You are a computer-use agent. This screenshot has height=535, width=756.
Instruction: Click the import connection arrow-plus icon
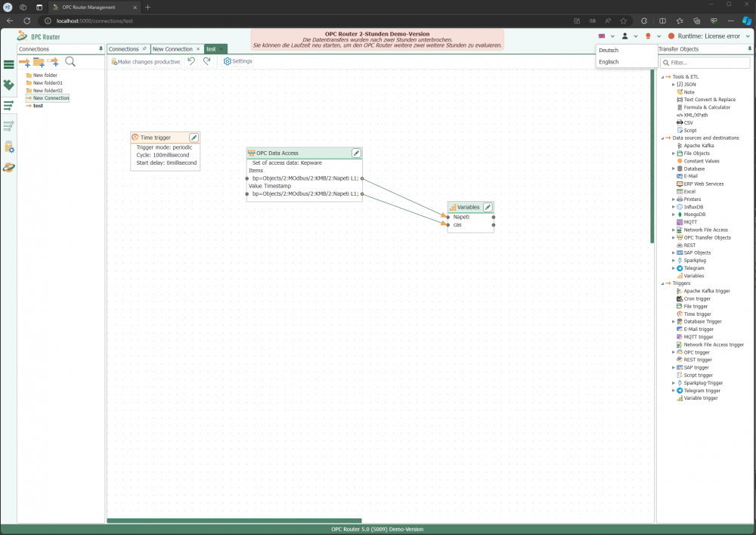tap(53, 62)
